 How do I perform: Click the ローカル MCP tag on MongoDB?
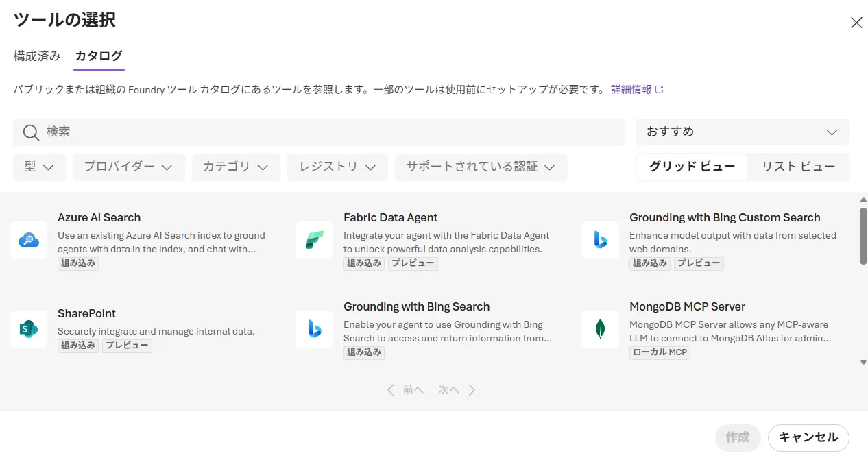point(660,352)
